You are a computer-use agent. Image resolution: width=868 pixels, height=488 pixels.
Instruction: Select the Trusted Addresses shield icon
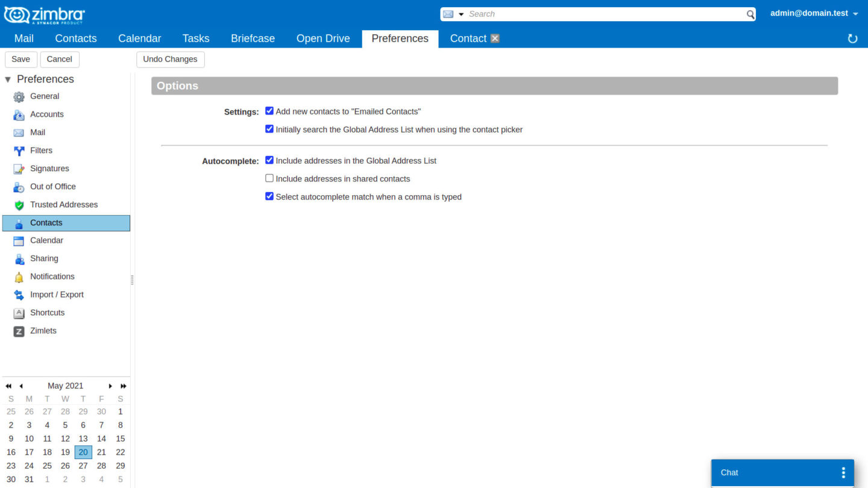click(17, 204)
